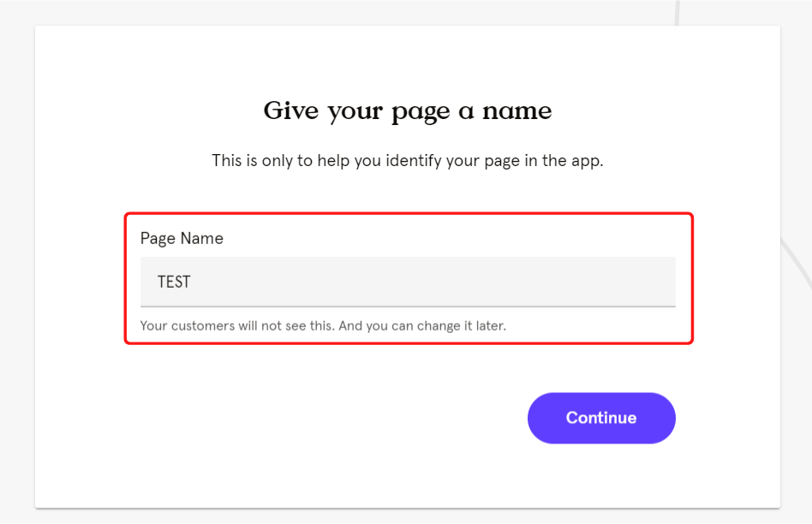This screenshot has height=524, width=812.
Task: Click the word "Give" in the heading
Action: (x=291, y=110)
